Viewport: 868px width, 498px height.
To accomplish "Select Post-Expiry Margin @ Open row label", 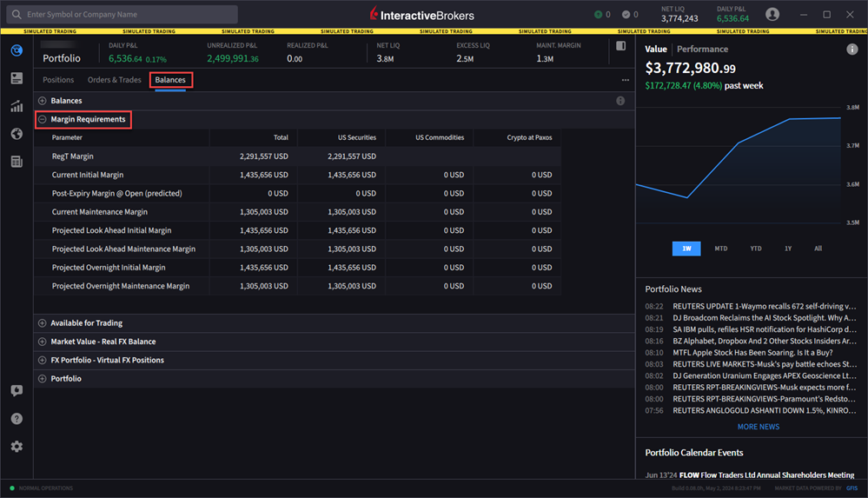I will tap(116, 194).
